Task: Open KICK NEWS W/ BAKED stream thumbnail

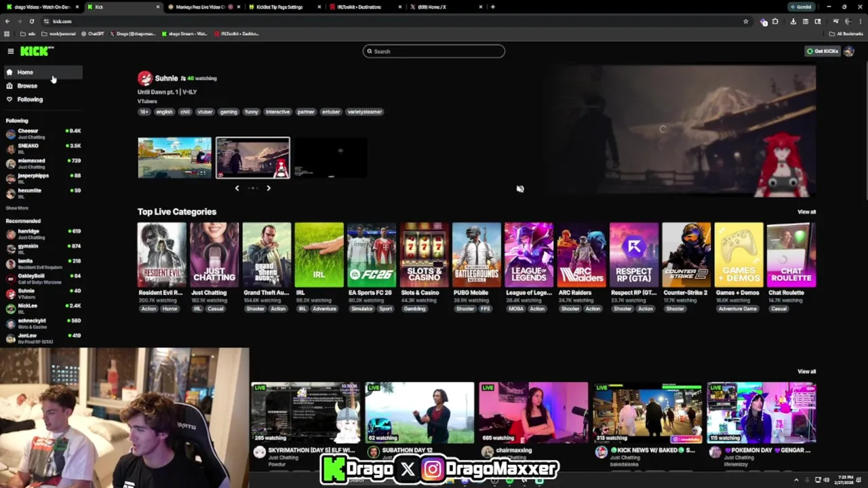Action: click(648, 413)
